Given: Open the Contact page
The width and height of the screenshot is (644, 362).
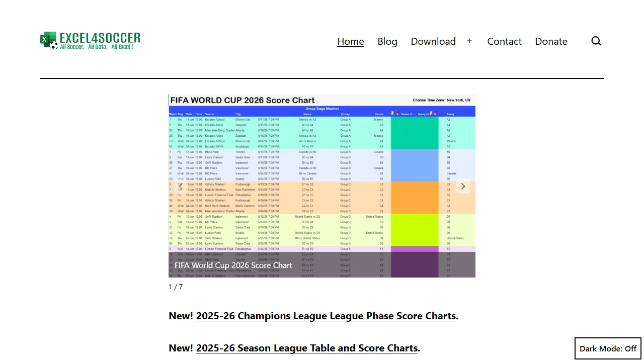Looking at the screenshot, I should point(504,41).
